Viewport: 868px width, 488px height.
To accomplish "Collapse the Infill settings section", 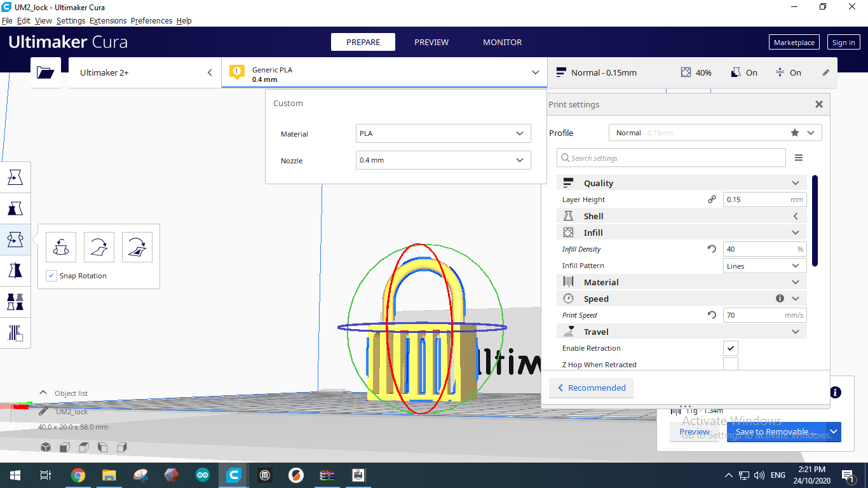I will tap(682, 233).
